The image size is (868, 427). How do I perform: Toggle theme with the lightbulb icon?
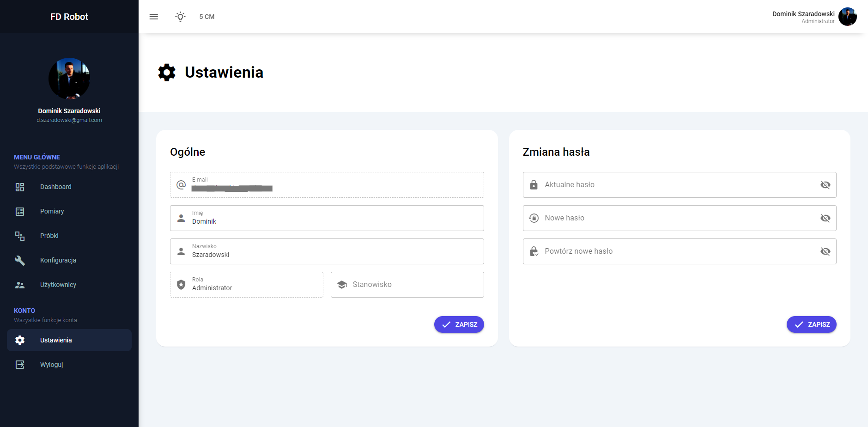tap(181, 17)
